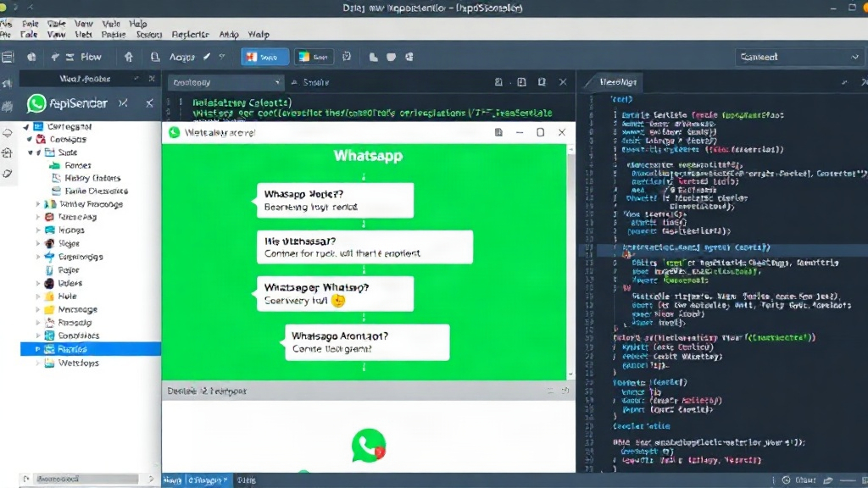The image size is (868, 488).
Task: Click the Deulale panel header's rightmost icon
Action: click(x=565, y=391)
